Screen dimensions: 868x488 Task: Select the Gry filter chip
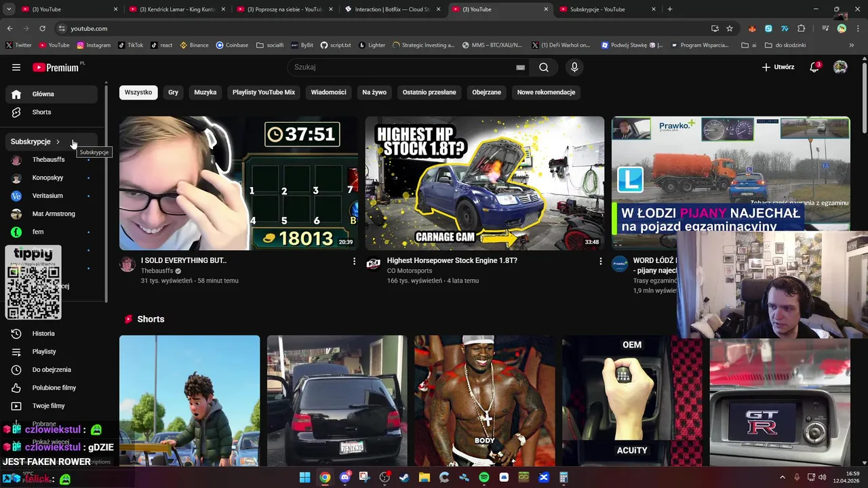pos(174,92)
